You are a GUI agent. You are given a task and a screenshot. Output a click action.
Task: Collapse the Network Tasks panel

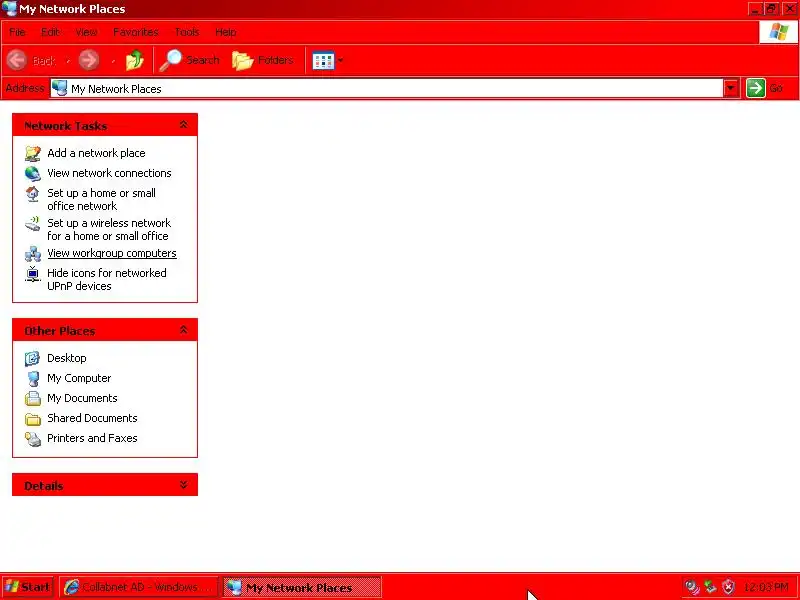click(x=183, y=125)
